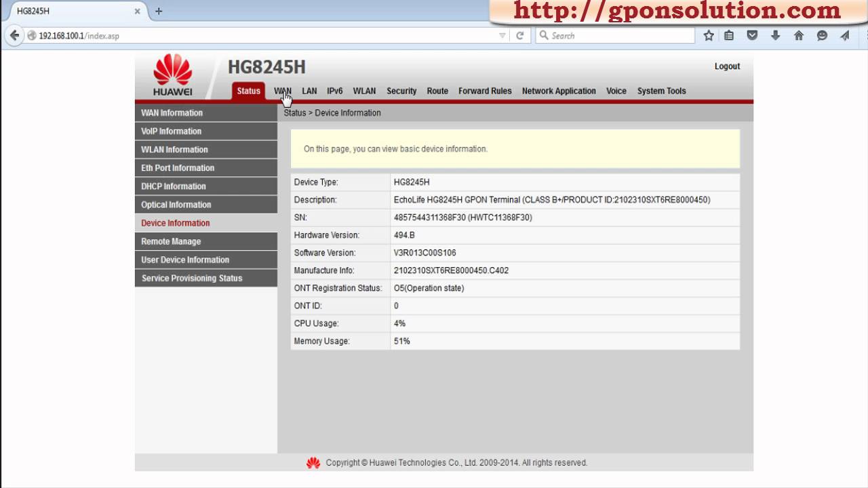Screen dimensions: 868x488
Task: Click the Logout link
Action: (727, 66)
